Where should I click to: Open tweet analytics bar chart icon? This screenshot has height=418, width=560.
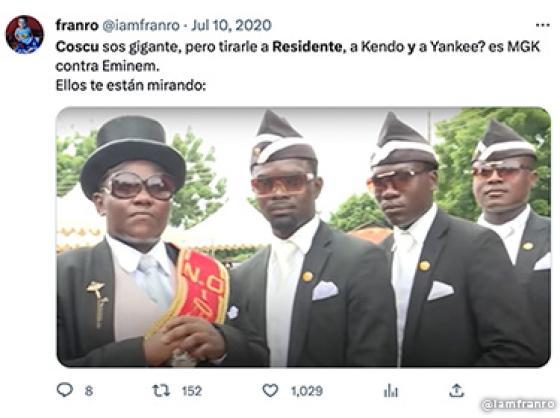point(391,391)
